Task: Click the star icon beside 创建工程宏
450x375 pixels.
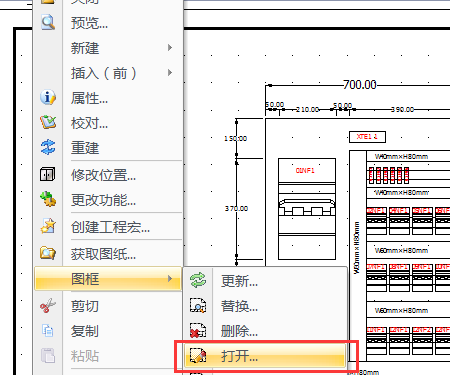Action: 48,226
